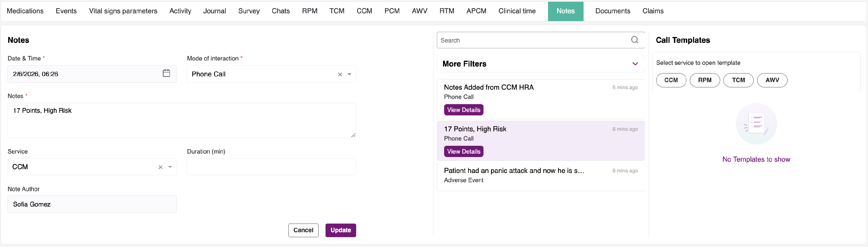The width and height of the screenshot is (868, 247).
Task: Clear the Phone Call interaction selection
Action: pyautogui.click(x=340, y=74)
